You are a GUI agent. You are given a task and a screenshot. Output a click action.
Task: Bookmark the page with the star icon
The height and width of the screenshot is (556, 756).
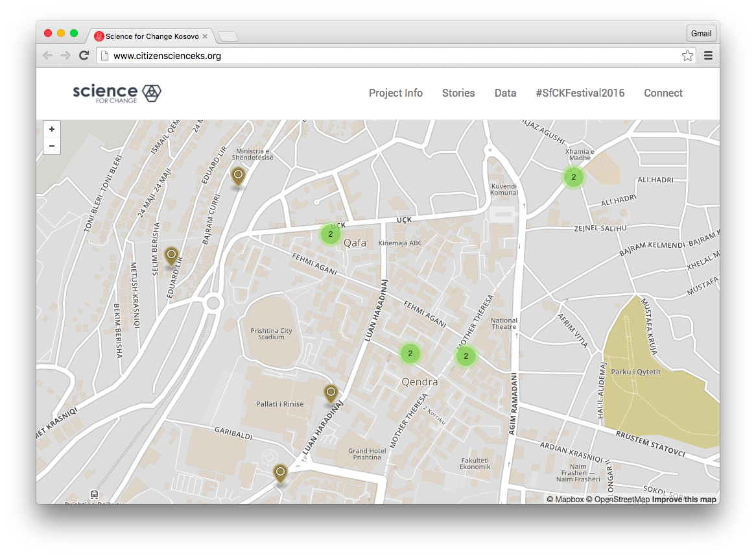click(687, 56)
